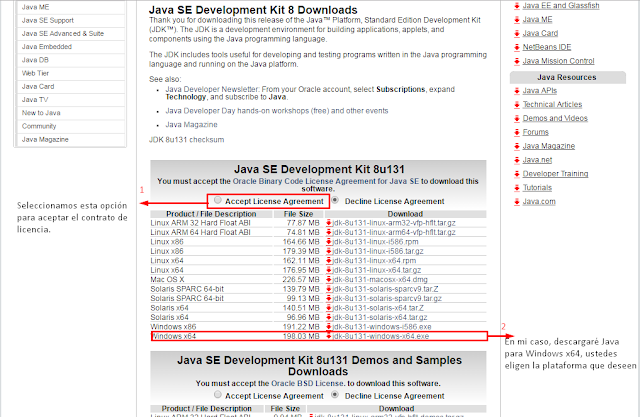
Task: Click download icon beside jdk-8u131-solaris-sparcv9.tar.Z
Action: (x=329, y=289)
